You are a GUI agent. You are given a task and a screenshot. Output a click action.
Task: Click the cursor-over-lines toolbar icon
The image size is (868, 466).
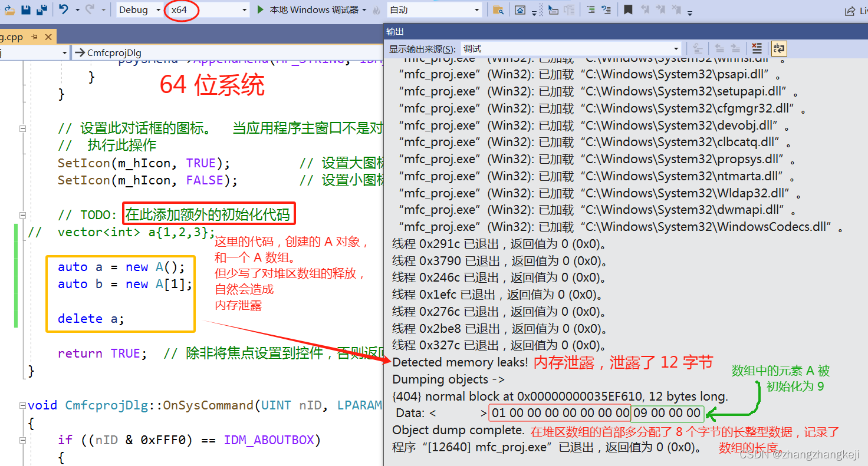tap(606, 10)
